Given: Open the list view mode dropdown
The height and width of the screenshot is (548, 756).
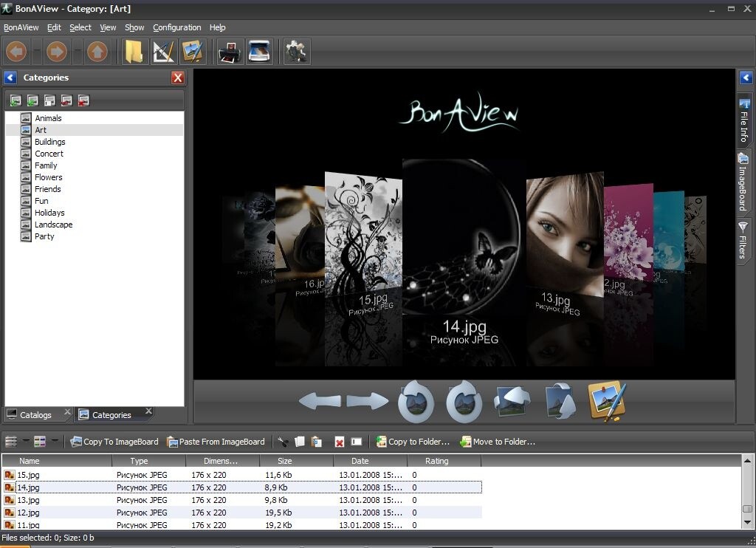Looking at the screenshot, I should pyautogui.click(x=27, y=441).
